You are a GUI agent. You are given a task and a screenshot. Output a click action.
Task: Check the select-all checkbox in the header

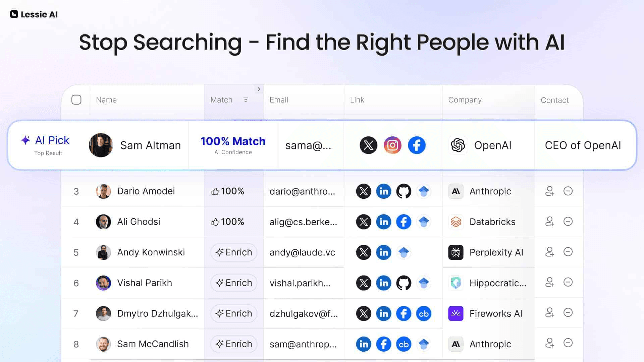pyautogui.click(x=76, y=100)
